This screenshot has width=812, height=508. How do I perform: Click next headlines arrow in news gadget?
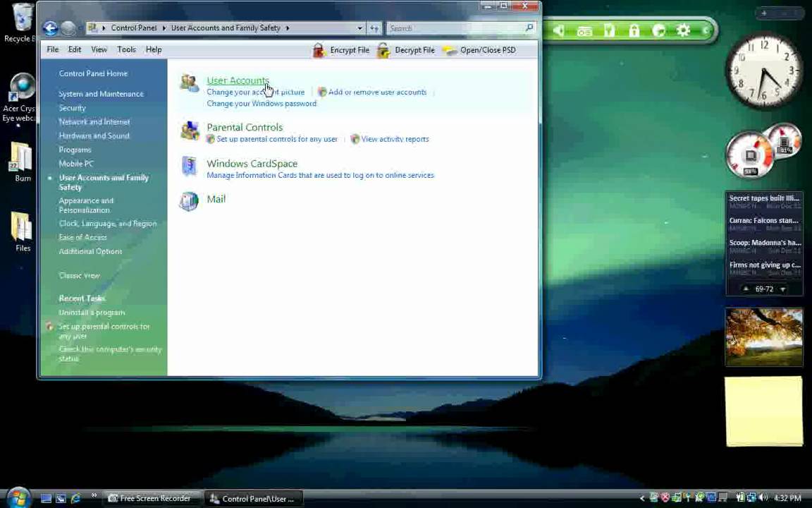point(783,289)
